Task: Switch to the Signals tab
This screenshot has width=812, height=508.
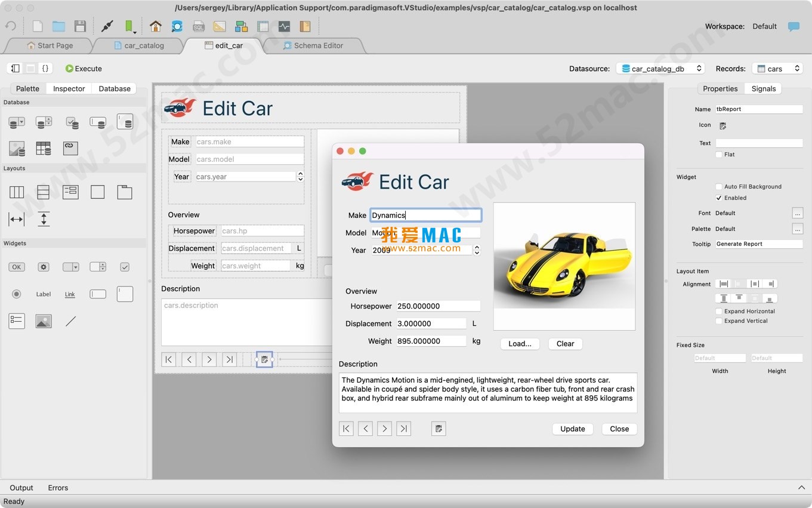Action: click(763, 88)
